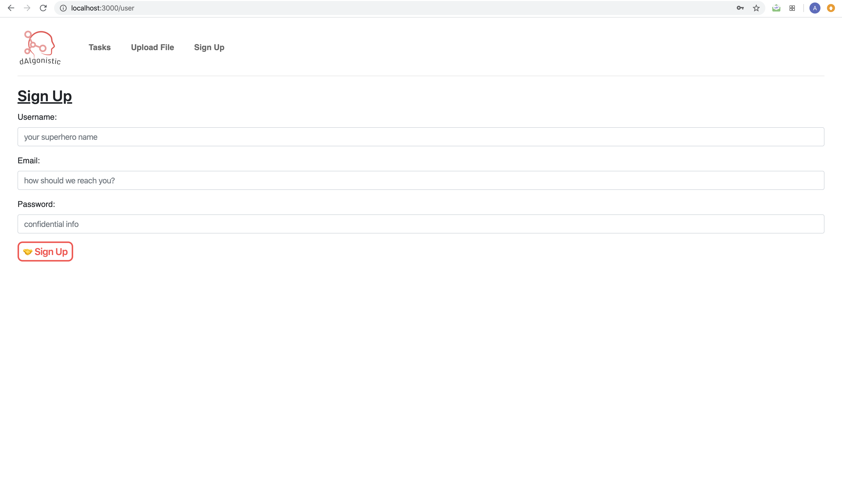Screen dimensions: 842x504
Task: Bookmark this page with the star
Action: [x=756, y=8]
